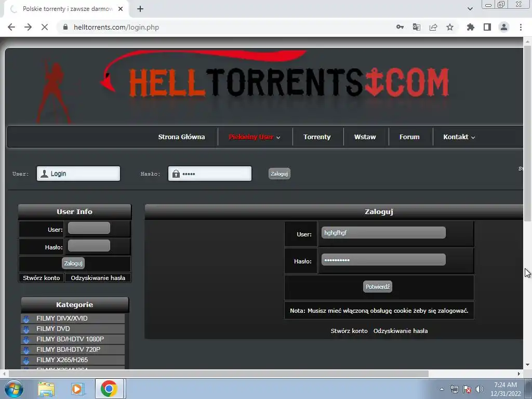Viewport: 532px width, 399px height.
Task: Expand the Kontakt dropdown menu
Action: click(x=459, y=137)
